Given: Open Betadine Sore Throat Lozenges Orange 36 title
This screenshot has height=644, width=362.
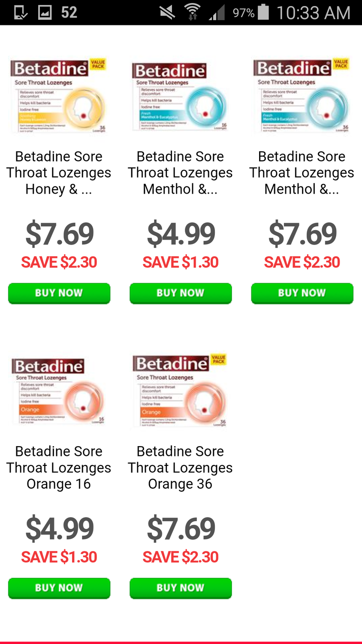Looking at the screenshot, I should [181, 468].
